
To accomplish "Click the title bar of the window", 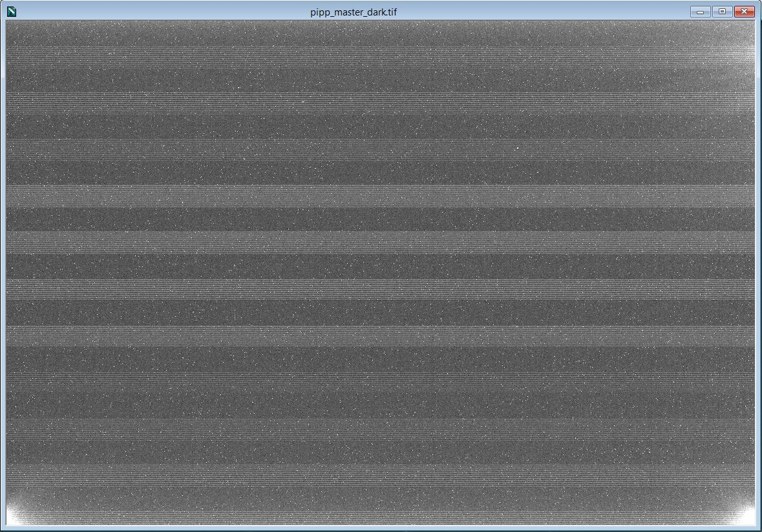I will pos(259,10).
